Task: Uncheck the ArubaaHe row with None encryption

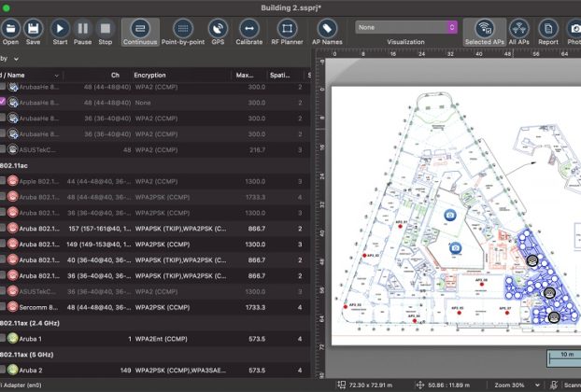Action: (3, 102)
